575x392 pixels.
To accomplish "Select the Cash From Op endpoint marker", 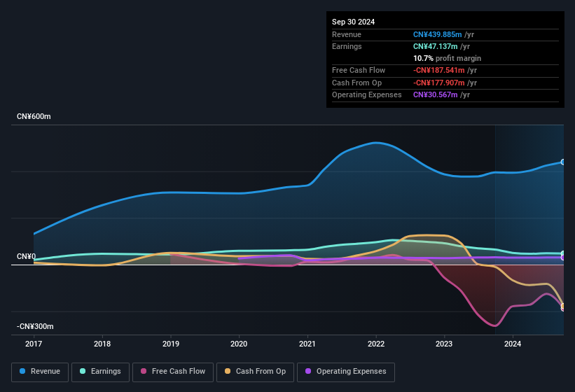I will point(563,306).
